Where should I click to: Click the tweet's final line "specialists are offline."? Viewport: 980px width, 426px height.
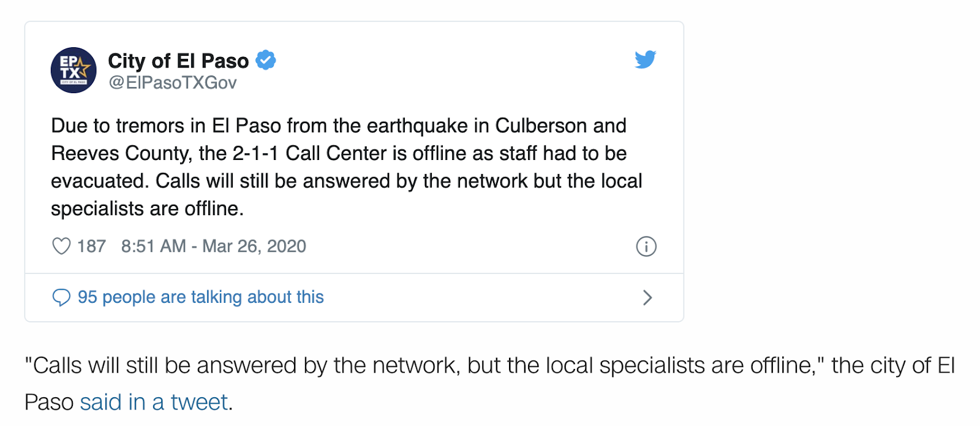click(x=147, y=209)
